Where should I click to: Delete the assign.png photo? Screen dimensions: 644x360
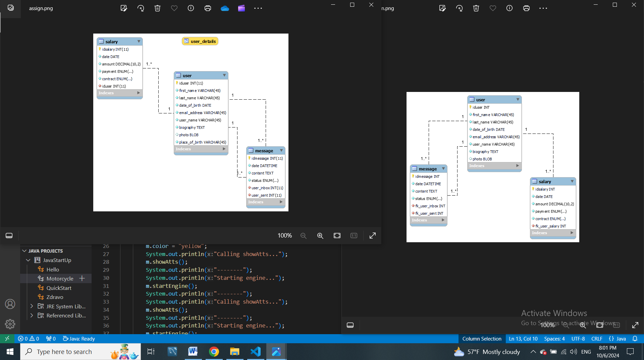(x=157, y=8)
